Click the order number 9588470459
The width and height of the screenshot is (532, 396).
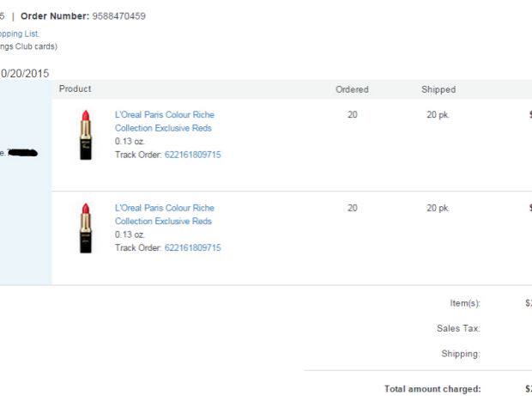click(x=118, y=15)
